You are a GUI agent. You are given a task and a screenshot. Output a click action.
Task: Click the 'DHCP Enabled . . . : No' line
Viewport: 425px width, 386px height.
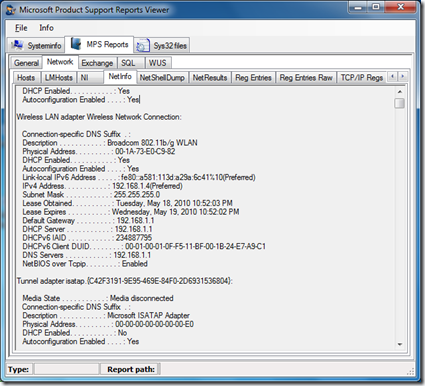pyautogui.click(x=75, y=333)
